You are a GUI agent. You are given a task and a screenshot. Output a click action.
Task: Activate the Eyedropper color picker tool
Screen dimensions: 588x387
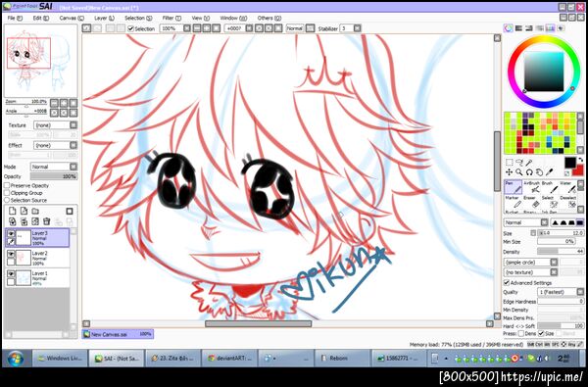550,172
